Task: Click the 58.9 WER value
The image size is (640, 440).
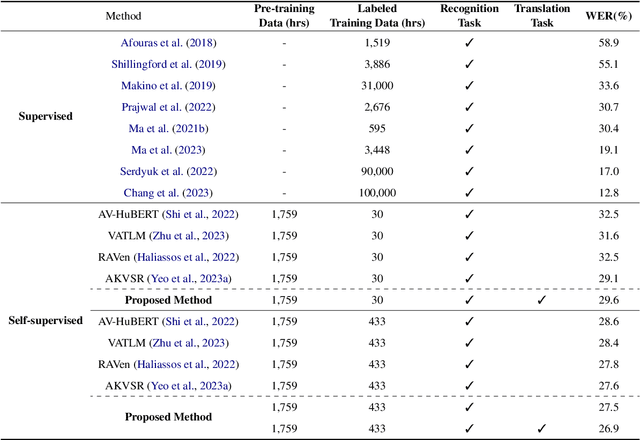Action: tap(607, 43)
